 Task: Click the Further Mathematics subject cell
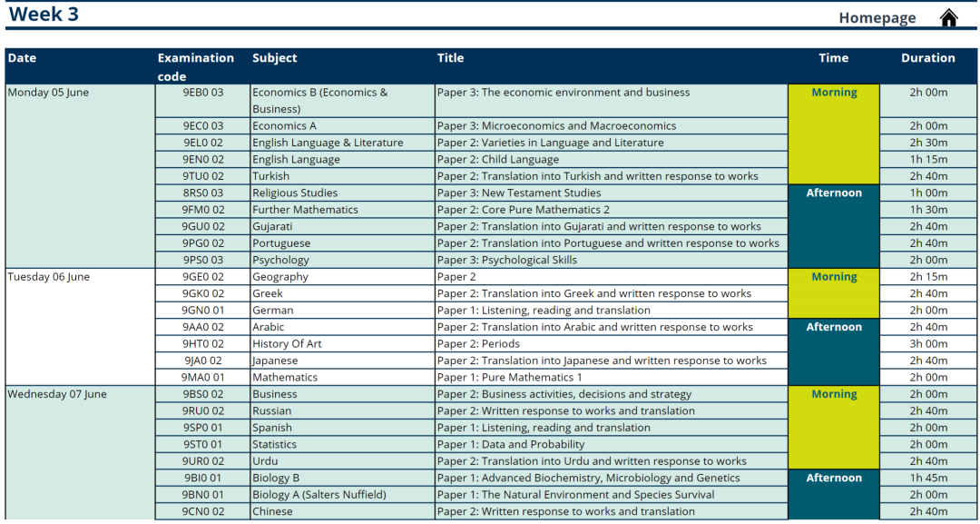(x=342, y=210)
